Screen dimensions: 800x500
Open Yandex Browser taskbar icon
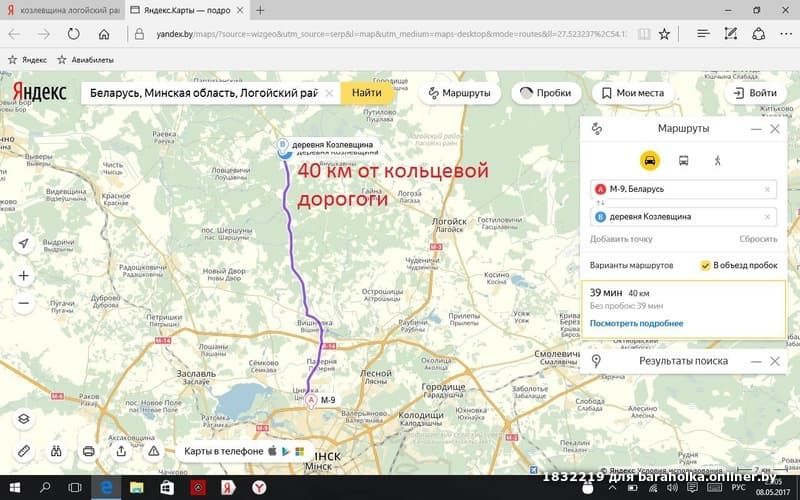(259, 488)
